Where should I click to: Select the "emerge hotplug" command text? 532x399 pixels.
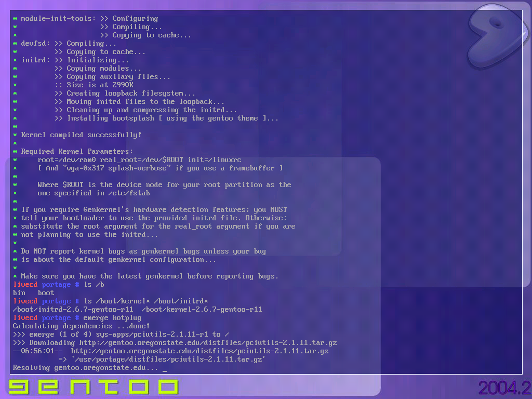(x=112, y=318)
